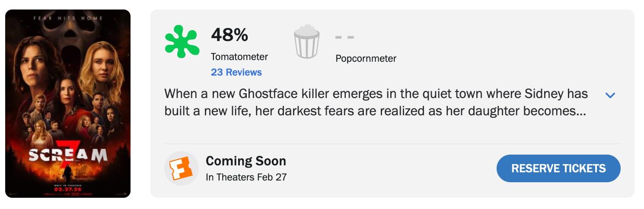644x209 pixels.
Task: Click the blank Popcornmeter score dashes
Action: [x=344, y=37]
